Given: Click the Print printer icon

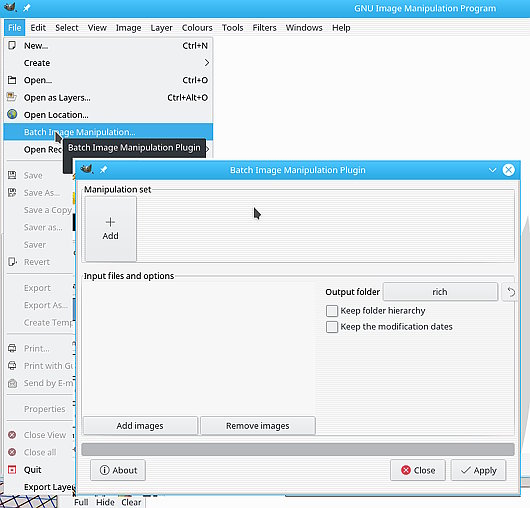Looking at the screenshot, I should 12,348.
